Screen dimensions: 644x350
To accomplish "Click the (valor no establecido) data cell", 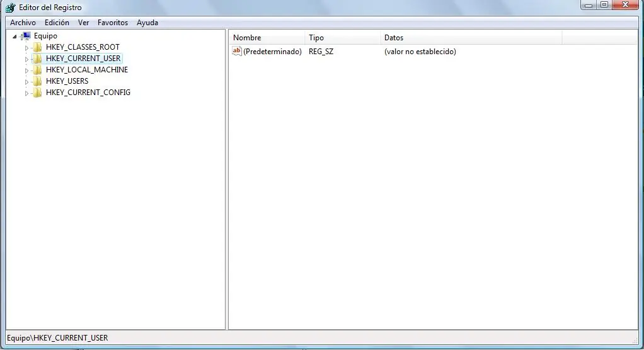I will click(420, 52).
